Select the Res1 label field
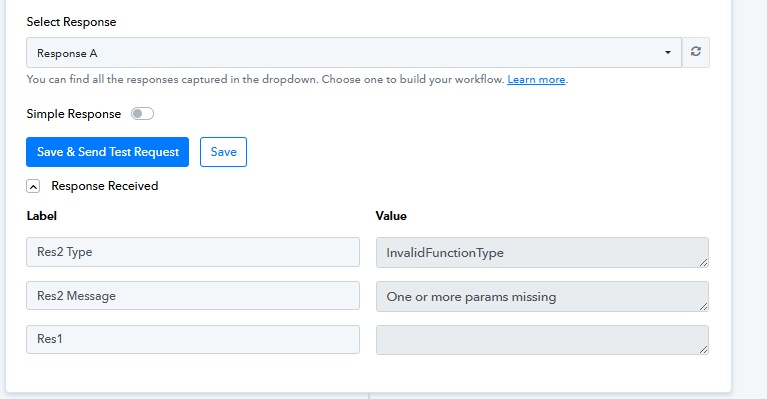 coord(193,339)
